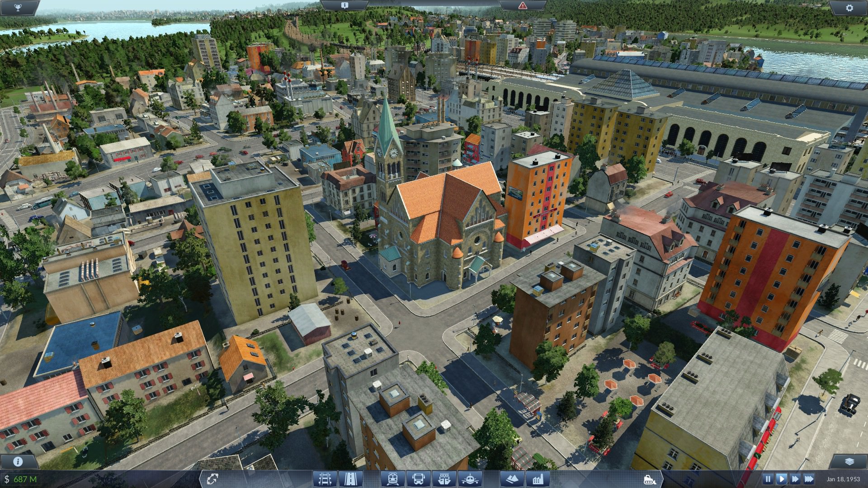Viewport: 868px width, 488px height.
Task: Set game speed to double fast-forward
Action: (x=795, y=479)
